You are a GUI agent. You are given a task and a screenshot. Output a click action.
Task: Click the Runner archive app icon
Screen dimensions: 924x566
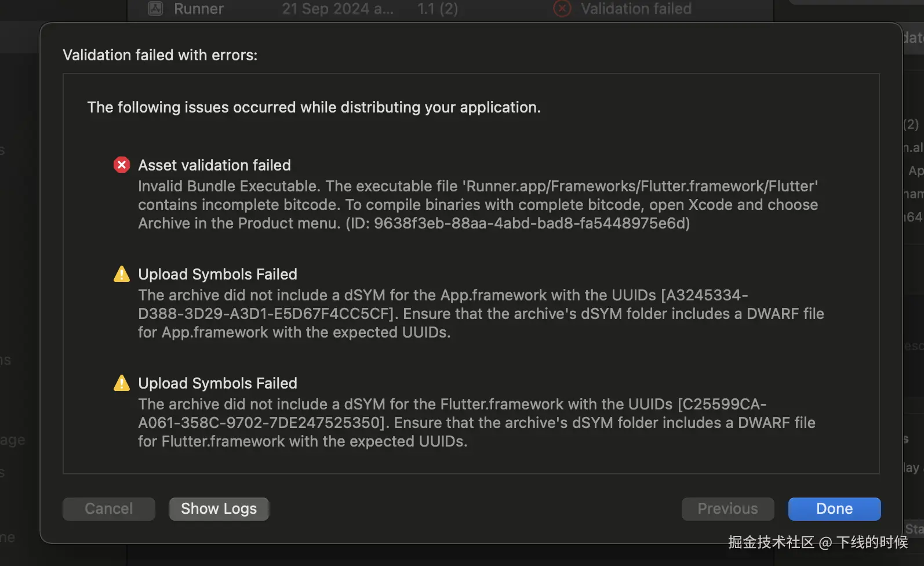155,8
